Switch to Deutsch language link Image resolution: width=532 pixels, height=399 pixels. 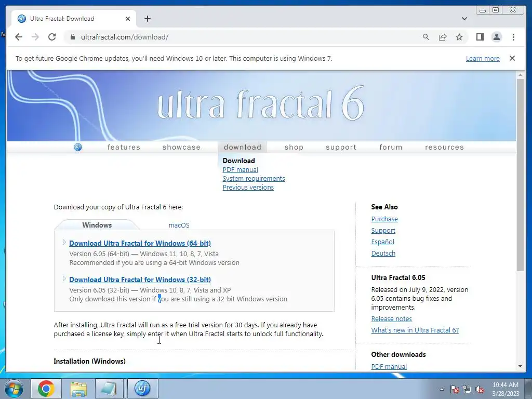point(383,254)
